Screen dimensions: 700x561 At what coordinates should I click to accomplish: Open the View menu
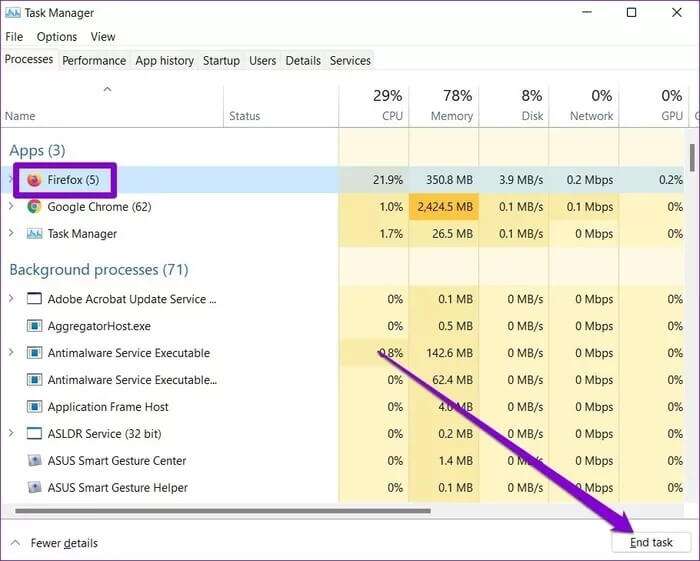point(103,37)
